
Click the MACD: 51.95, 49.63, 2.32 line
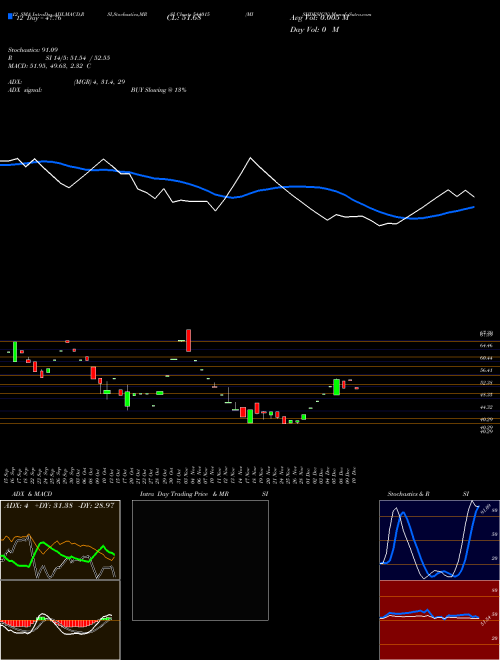pyautogui.click(x=49, y=66)
